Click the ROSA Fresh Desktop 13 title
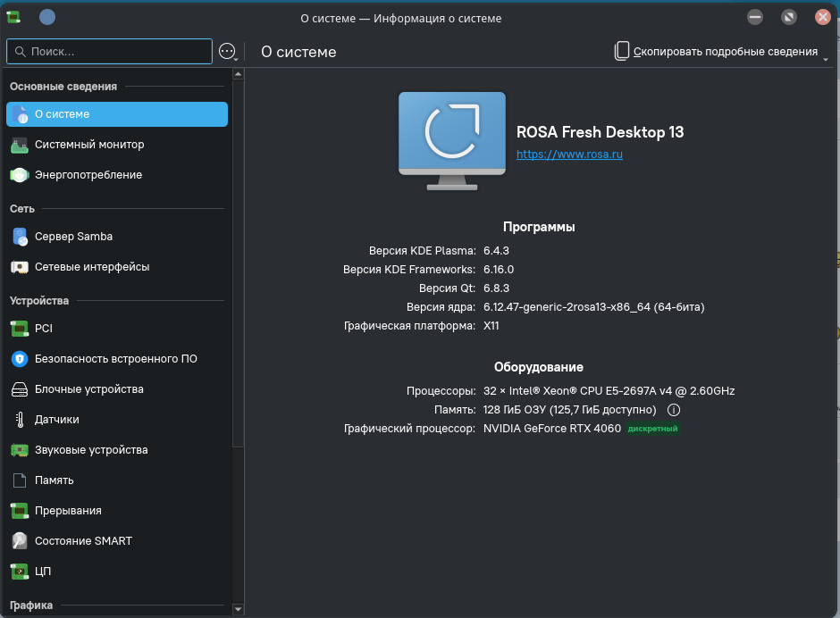 coord(600,132)
